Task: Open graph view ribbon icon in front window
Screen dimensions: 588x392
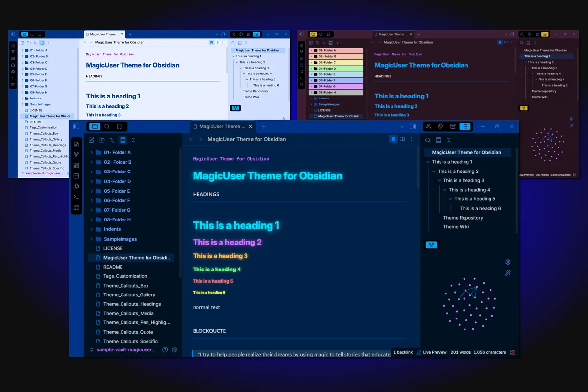Action: pos(76,155)
